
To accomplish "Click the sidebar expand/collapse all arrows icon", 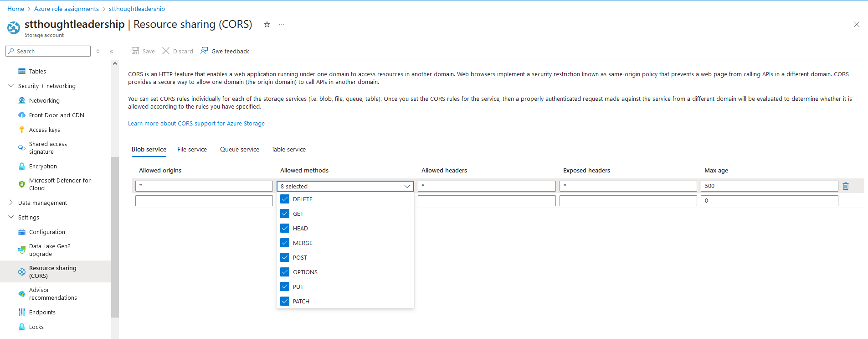I will point(98,51).
